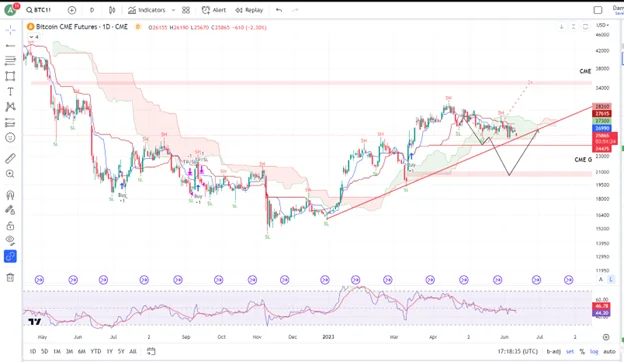Open the USD currency dropdown
624x362 pixels.
pyautogui.click(x=603, y=25)
